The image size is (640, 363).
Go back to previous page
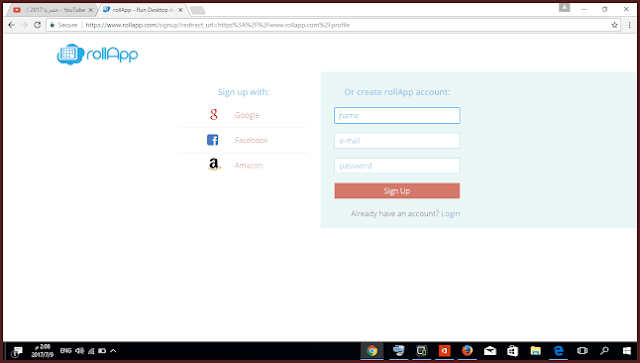tap(11, 25)
